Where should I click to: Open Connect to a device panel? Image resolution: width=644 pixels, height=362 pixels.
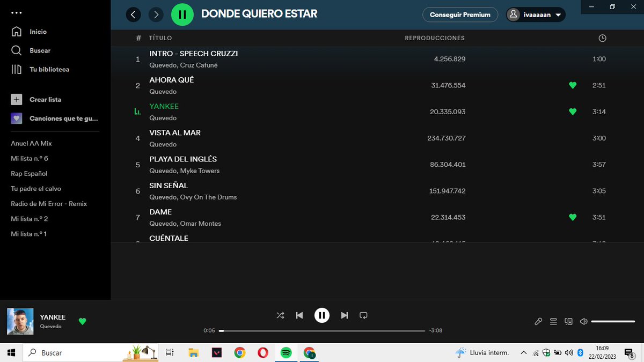pos(568,321)
